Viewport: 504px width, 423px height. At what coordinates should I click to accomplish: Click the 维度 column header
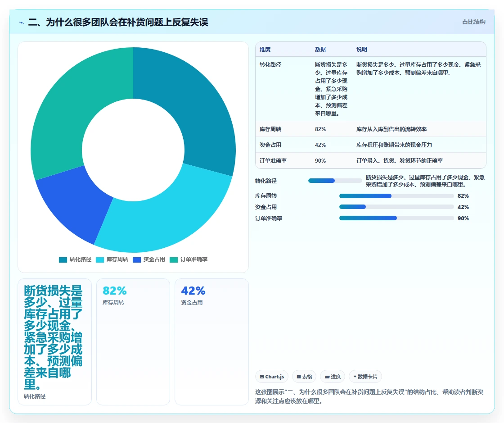(x=265, y=49)
